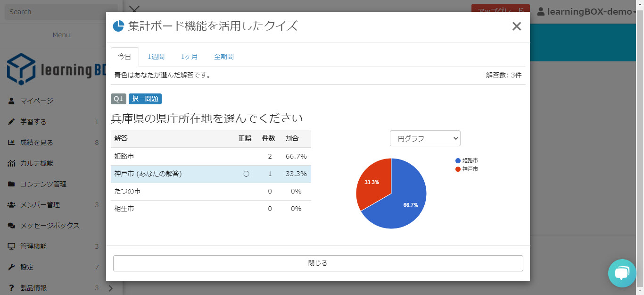Click the person icon for マイページ
The width and height of the screenshot is (644, 295).
pos(11,101)
